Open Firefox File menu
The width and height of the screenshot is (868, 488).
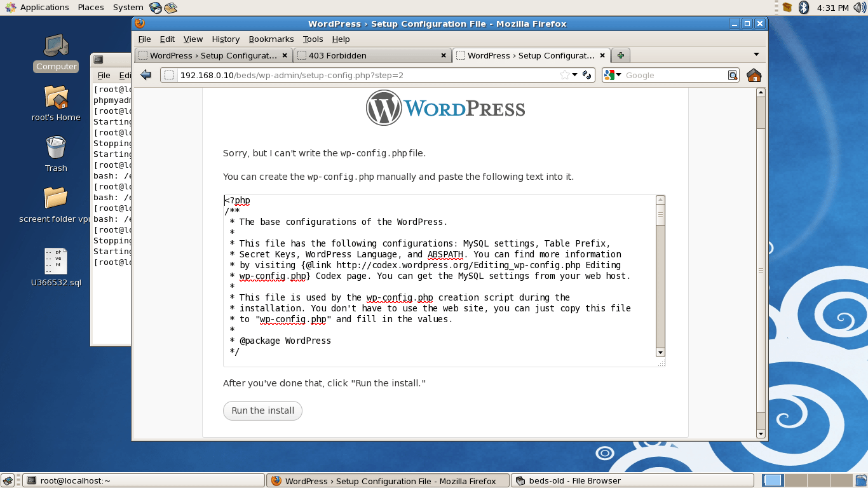[x=145, y=39]
